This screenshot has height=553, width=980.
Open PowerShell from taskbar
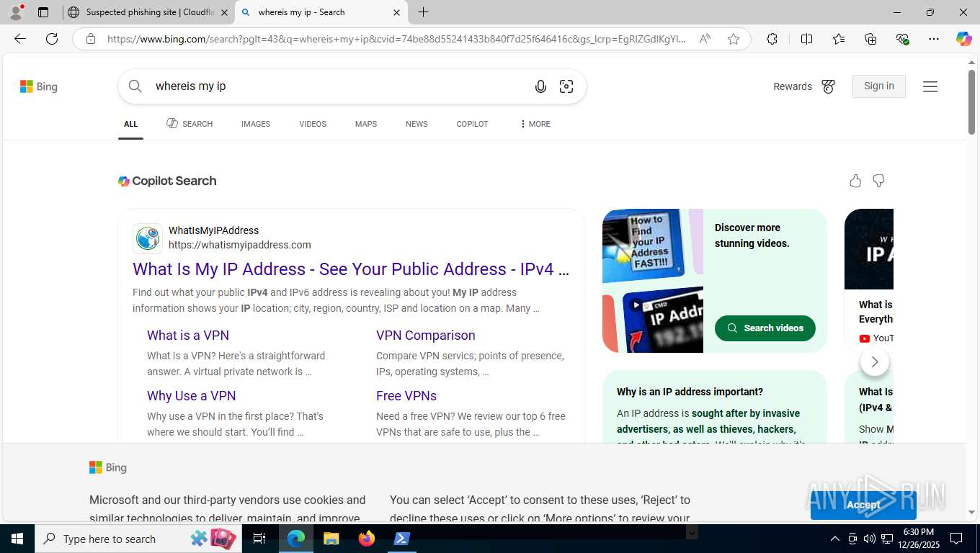tap(401, 539)
